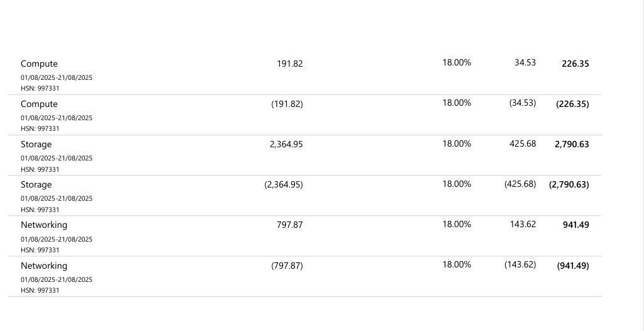
Task: Select the negative tax value (143.62)
Action: pos(520,264)
